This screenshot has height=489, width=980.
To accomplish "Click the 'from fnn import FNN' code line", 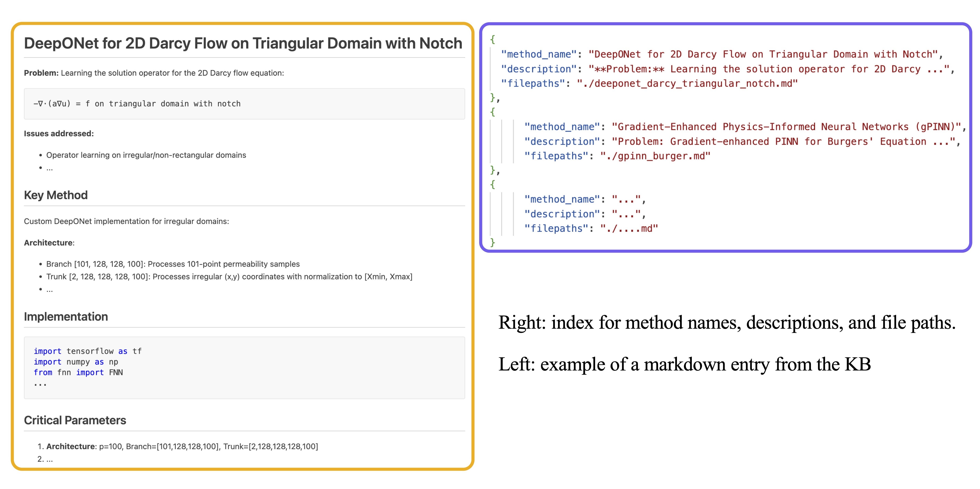I will 78,372.
